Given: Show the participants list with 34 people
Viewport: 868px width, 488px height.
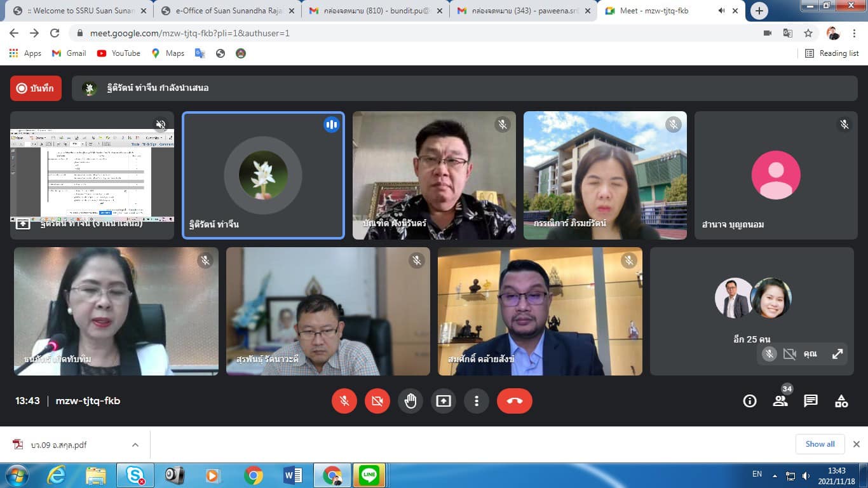Looking at the screenshot, I should (x=780, y=401).
